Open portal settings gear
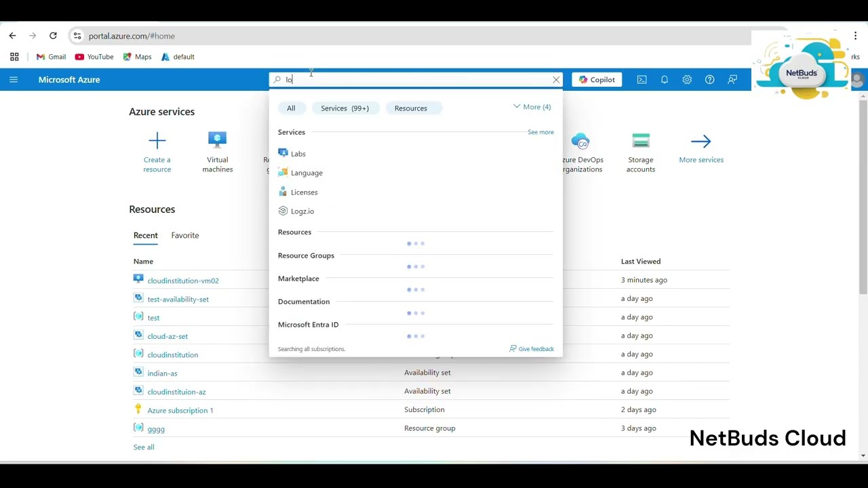The width and height of the screenshot is (868, 488). (687, 79)
